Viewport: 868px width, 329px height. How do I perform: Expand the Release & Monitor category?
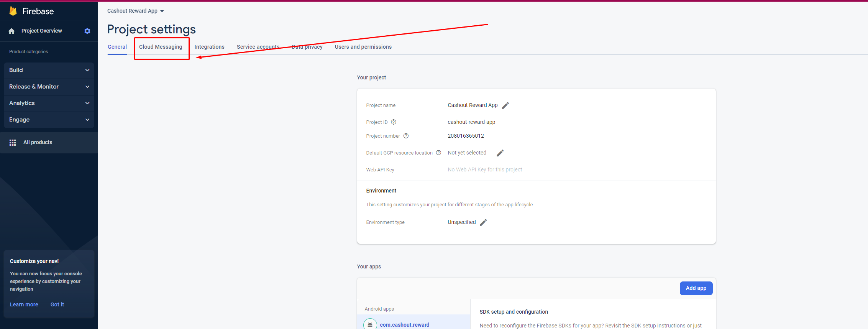click(x=49, y=87)
